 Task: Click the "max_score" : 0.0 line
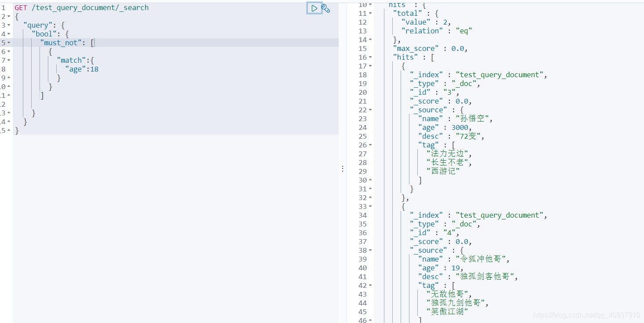pyautogui.click(x=430, y=48)
